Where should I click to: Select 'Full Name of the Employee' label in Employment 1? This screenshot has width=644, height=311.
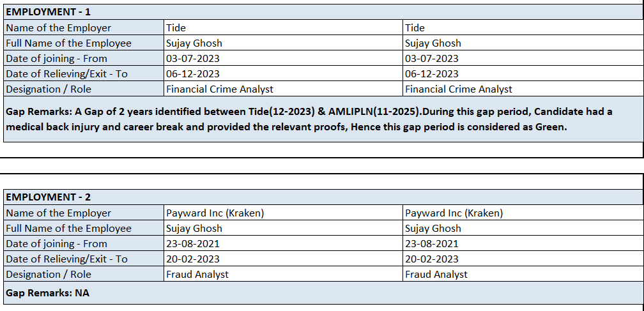(x=68, y=43)
